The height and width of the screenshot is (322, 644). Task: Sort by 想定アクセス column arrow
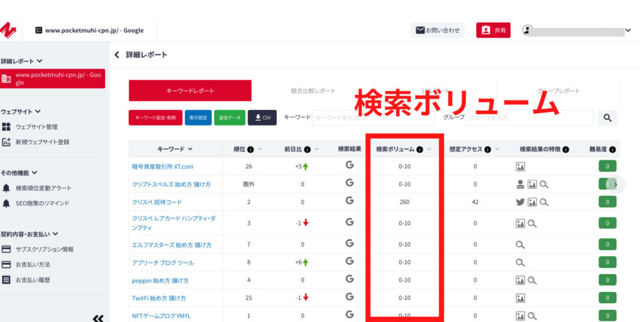[497, 150]
